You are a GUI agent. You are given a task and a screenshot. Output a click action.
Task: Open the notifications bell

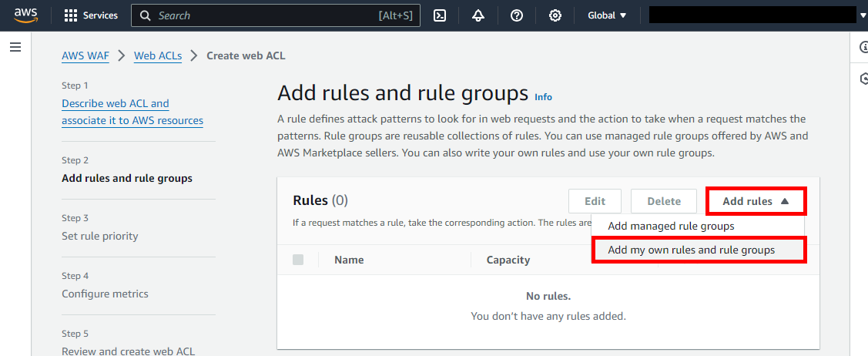tap(478, 15)
